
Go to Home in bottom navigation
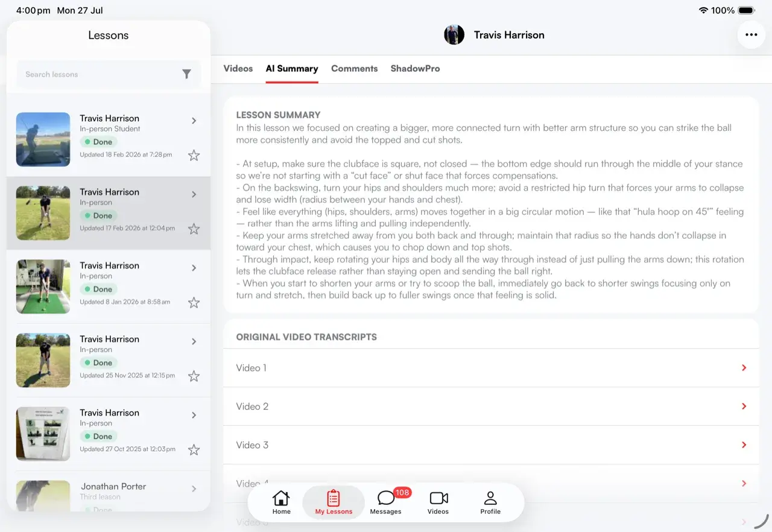coord(281,502)
